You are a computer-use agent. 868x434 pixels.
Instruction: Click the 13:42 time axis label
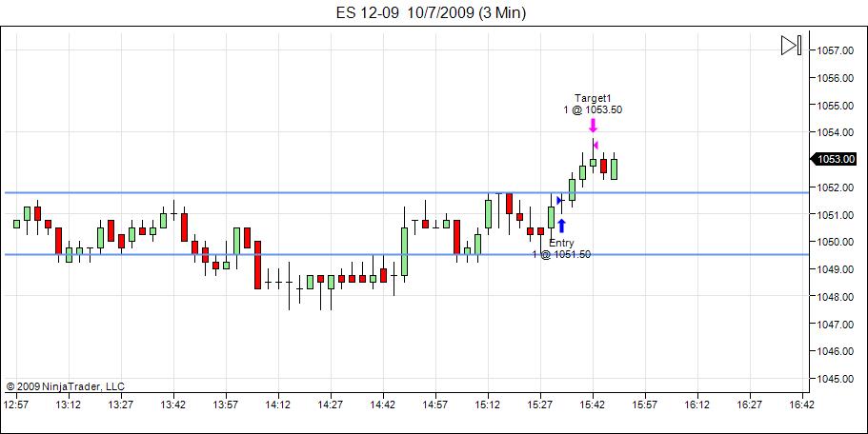click(172, 404)
